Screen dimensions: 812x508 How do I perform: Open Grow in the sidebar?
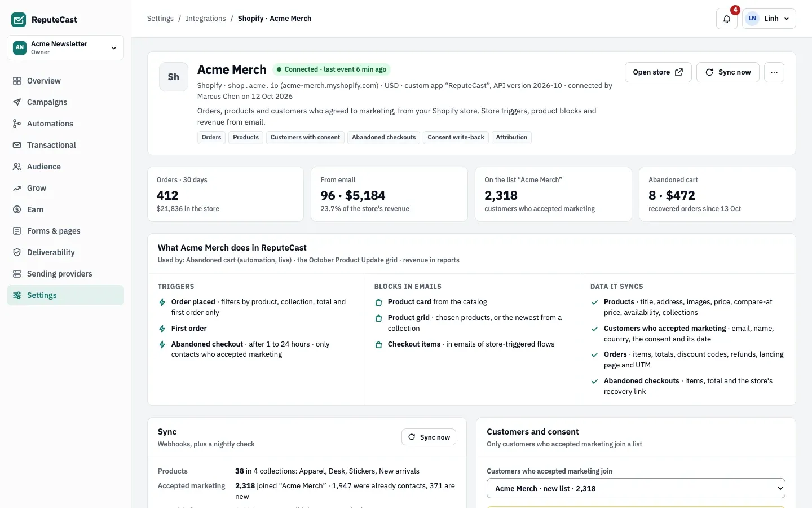pyautogui.click(x=65, y=188)
